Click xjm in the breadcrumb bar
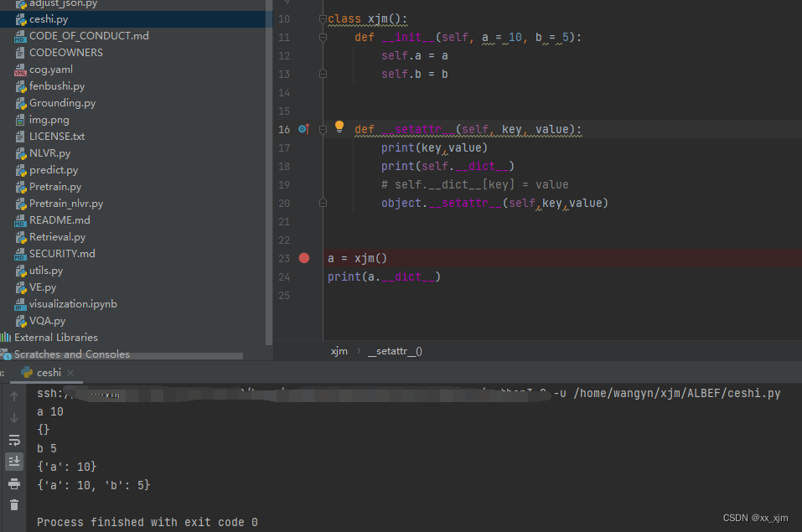802x532 pixels. coord(339,352)
